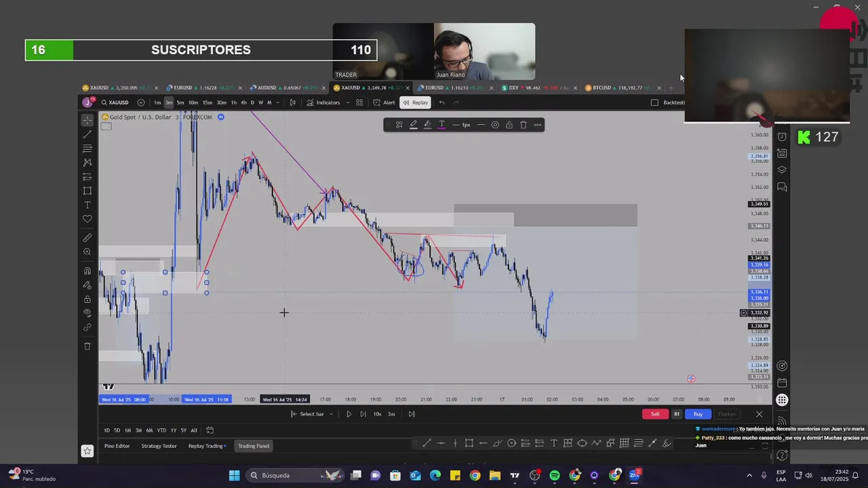Play the bar replay
Viewport: 868px width, 488px height.
[349, 414]
